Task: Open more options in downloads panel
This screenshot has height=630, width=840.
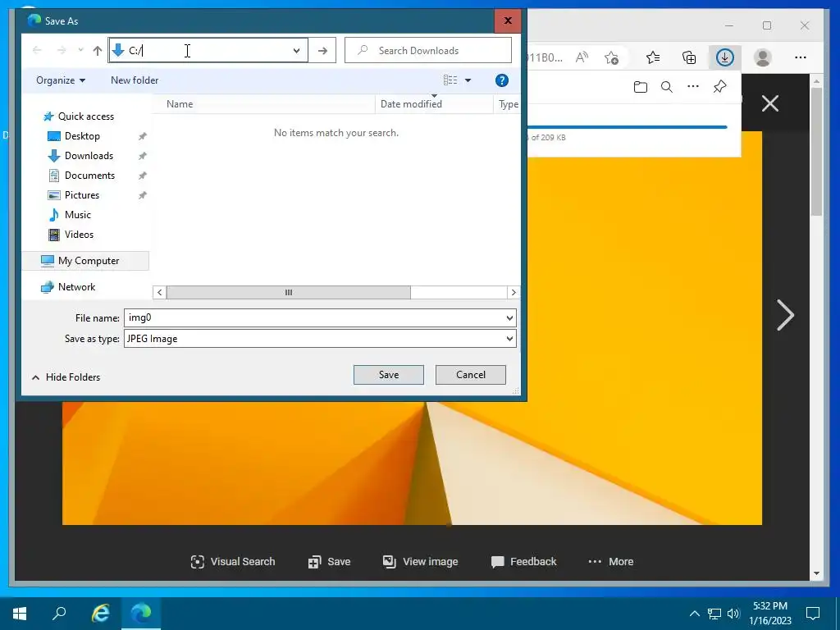Action: (x=692, y=86)
